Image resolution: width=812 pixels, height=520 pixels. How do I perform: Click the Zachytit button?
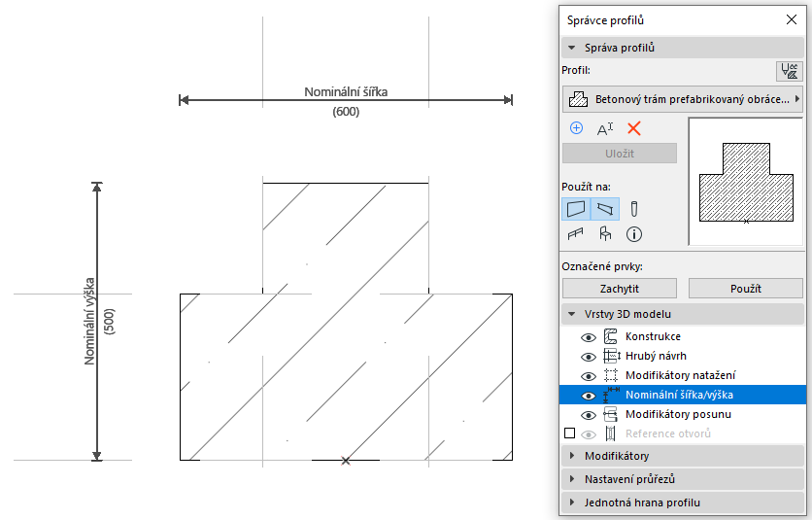(x=620, y=289)
